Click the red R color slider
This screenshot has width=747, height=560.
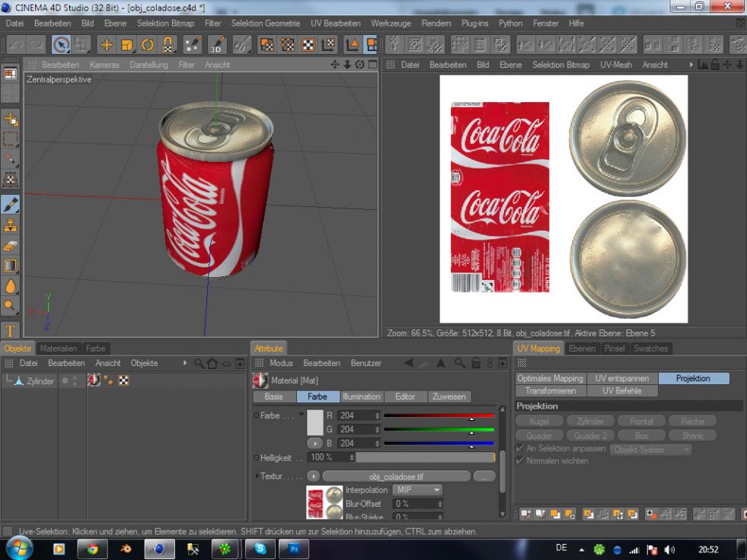[438, 415]
